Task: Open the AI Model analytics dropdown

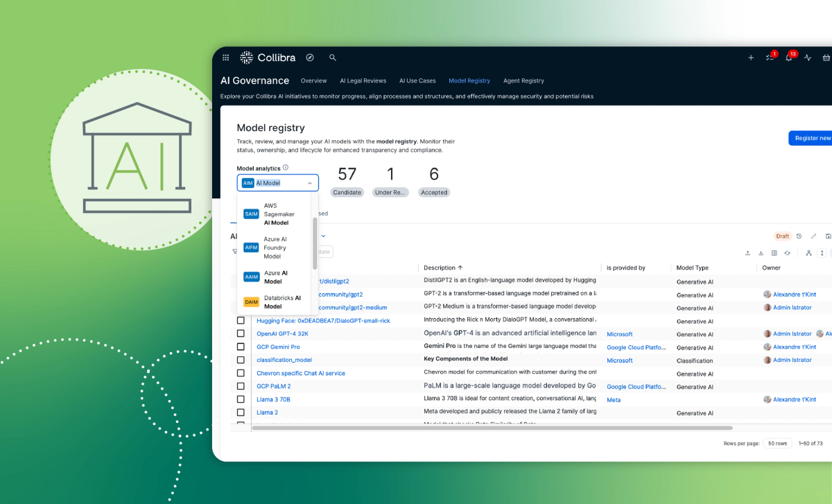Action: [277, 182]
